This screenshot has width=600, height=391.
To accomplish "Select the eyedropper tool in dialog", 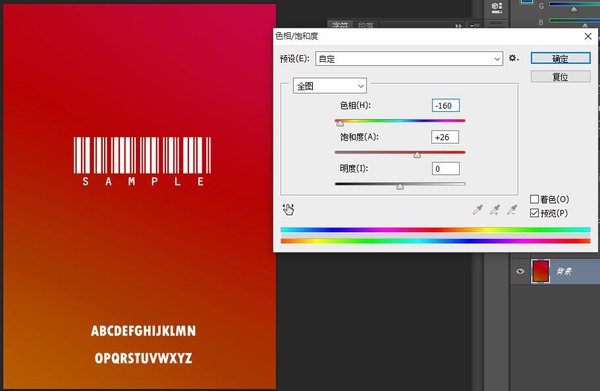I will coord(478,209).
